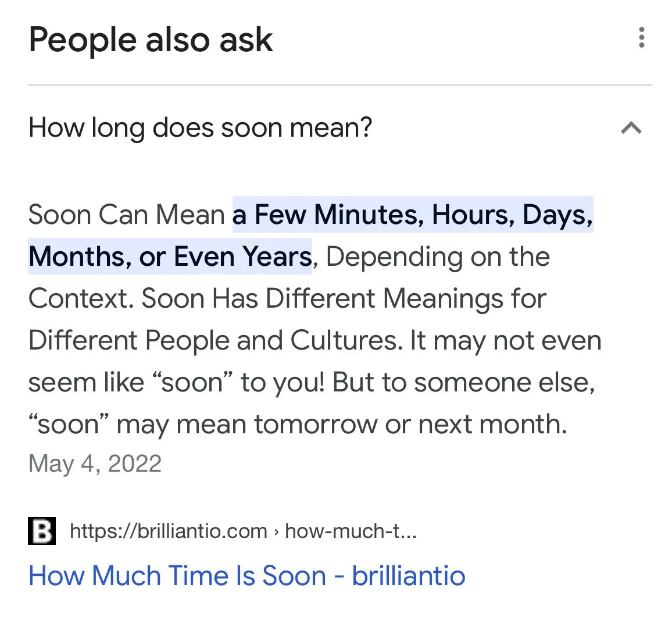Open the three-dot more options menu
This screenshot has height=620, width=672.
[x=641, y=37]
